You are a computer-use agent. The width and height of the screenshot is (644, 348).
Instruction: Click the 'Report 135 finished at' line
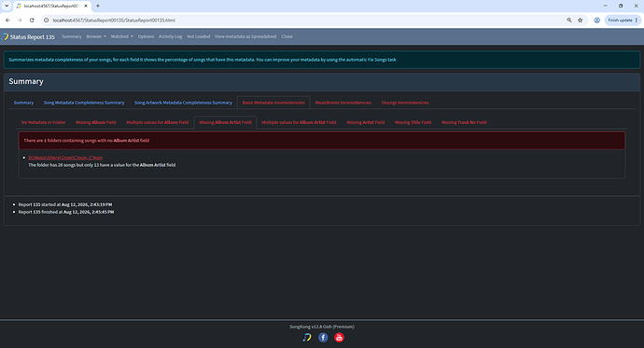(66, 212)
